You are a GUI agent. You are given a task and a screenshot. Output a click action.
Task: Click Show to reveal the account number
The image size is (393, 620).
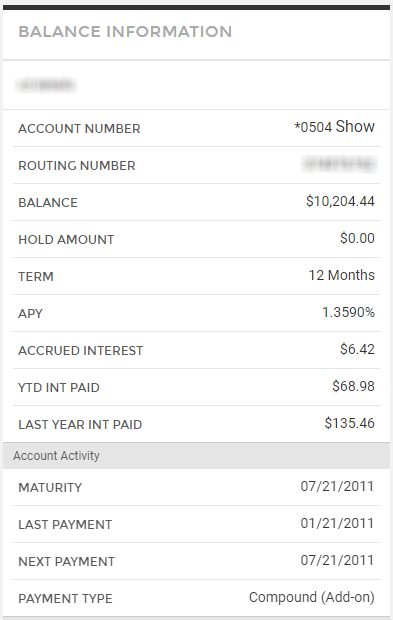click(x=355, y=127)
